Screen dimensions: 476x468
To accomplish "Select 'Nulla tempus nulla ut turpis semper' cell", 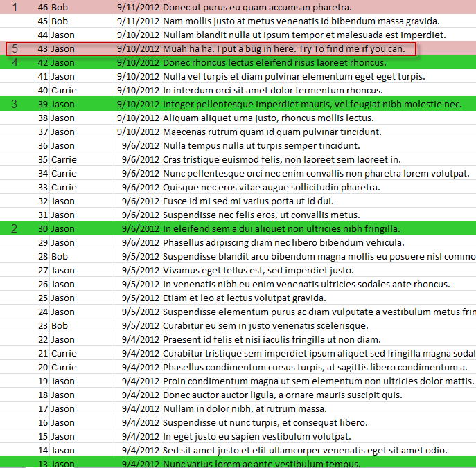I will [x=261, y=146].
